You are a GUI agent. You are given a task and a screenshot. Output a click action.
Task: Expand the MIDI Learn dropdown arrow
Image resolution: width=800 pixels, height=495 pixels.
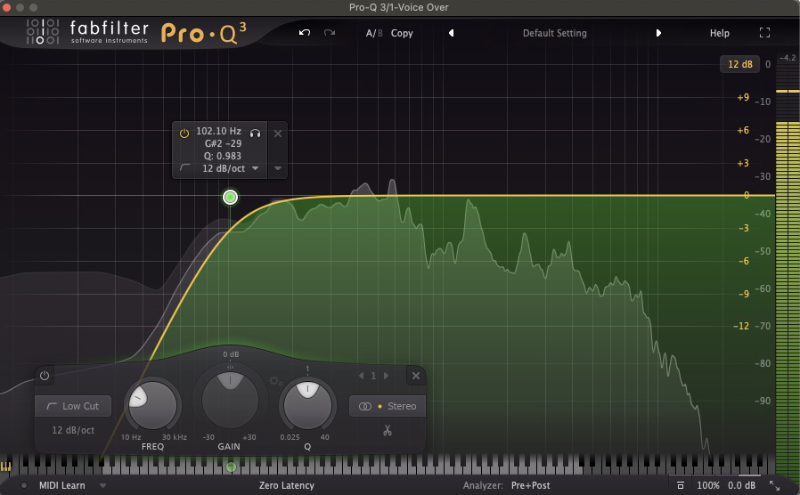[103, 485]
